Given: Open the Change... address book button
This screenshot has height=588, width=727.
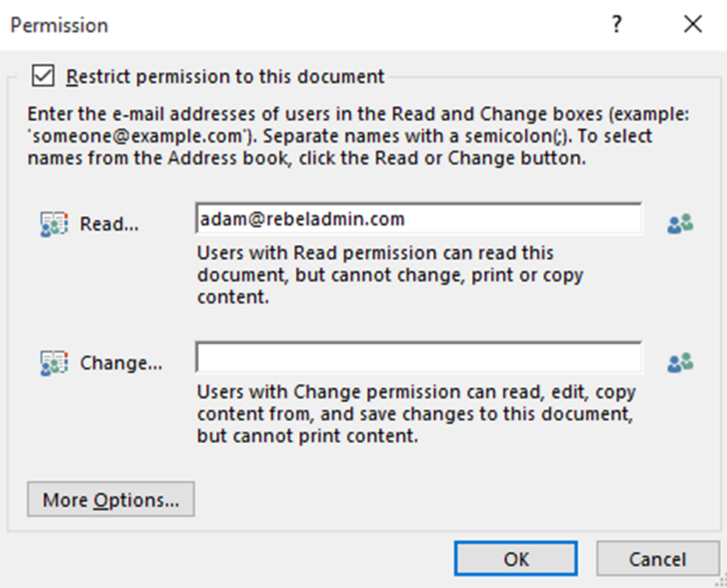Looking at the screenshot, I should tap(121, 363).
